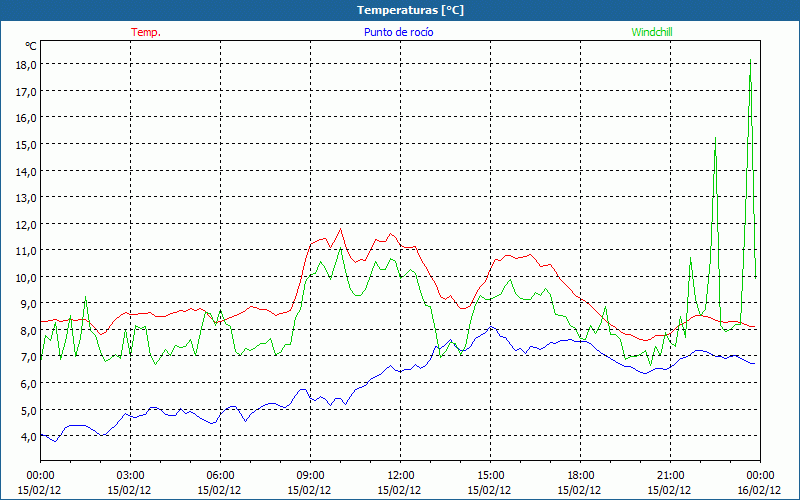Click the 15,0 y-axis value

coord(26,144)
